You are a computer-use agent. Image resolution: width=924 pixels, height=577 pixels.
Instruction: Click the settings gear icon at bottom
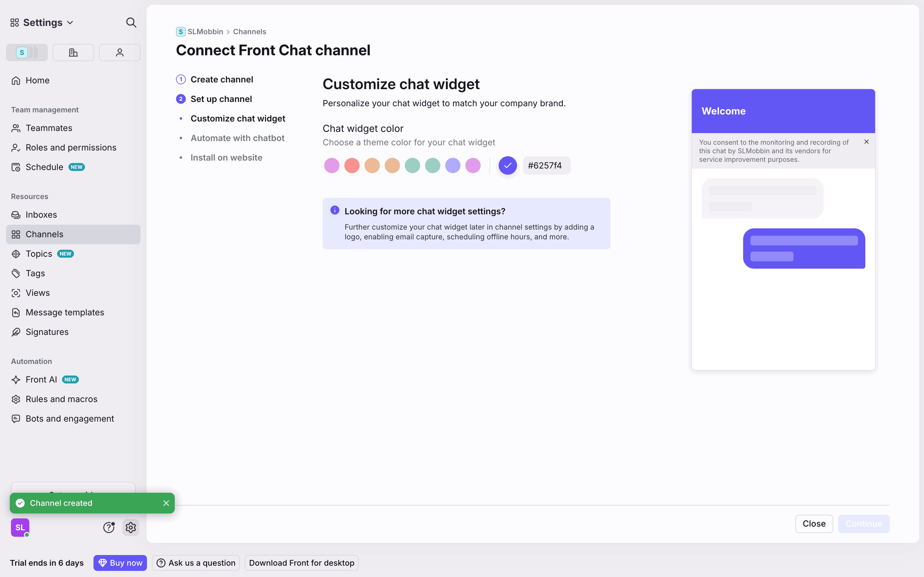(130, 528)
